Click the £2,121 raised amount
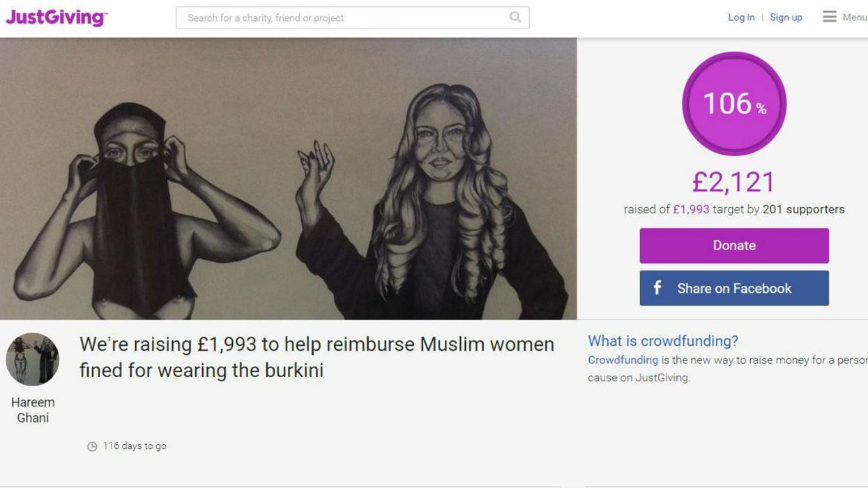 [x=734, y=182]
